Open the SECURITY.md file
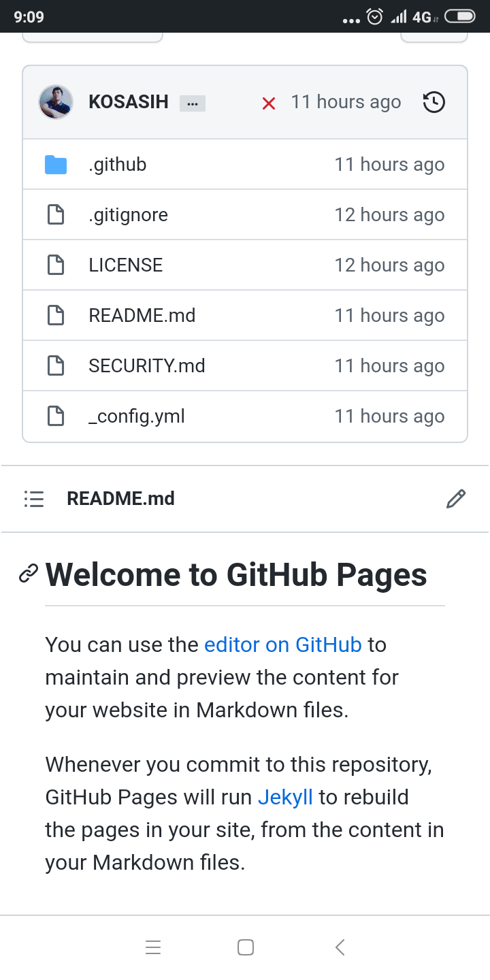The image size is (490, 980). [x=147, y=366]
